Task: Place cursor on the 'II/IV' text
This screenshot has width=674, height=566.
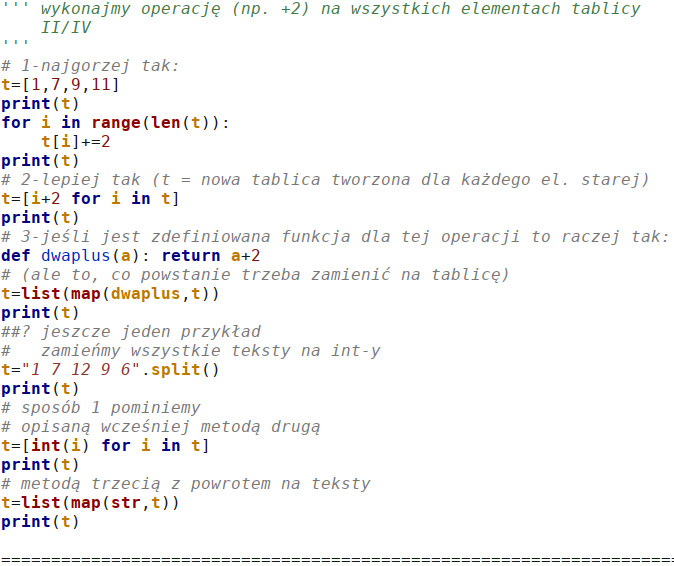Action: tap(62, 28)
